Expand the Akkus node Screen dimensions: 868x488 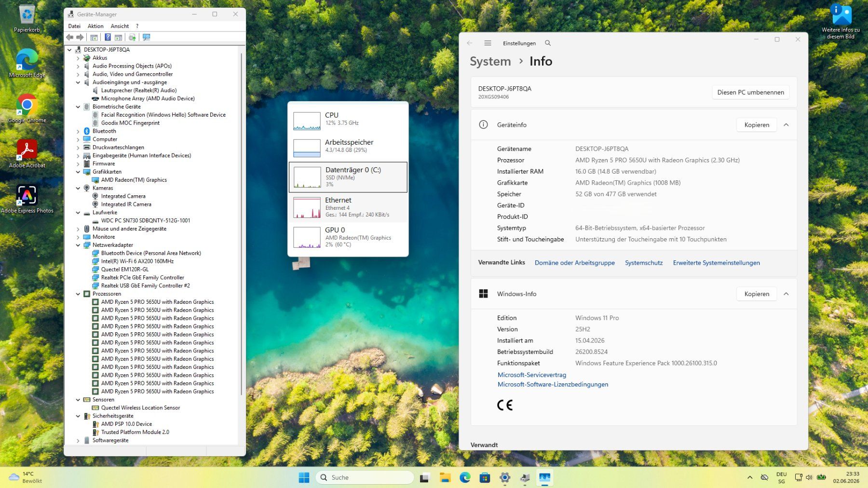pyautogui.click(x=78, y=58)
